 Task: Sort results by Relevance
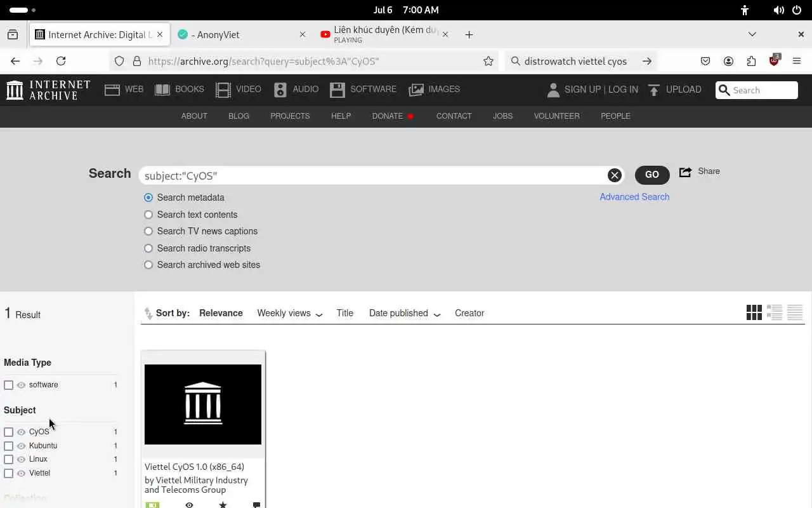pyautogui.click(x=221, y=313)
